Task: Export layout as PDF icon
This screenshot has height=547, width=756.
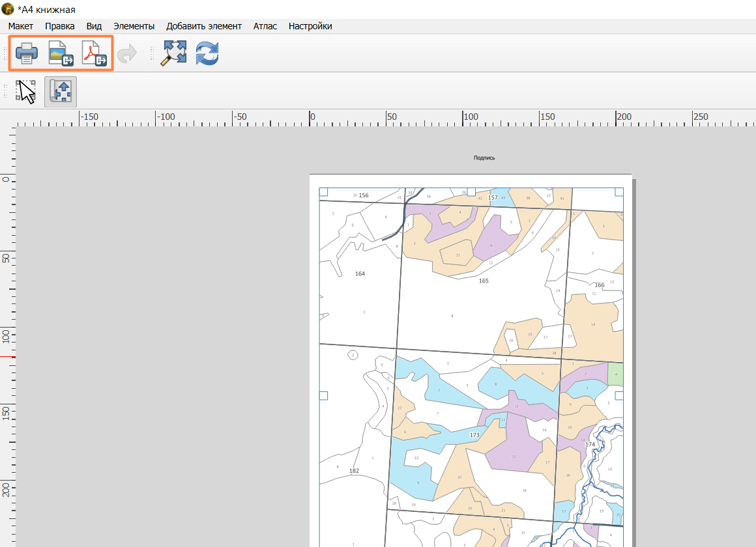Action: (94, 53)
